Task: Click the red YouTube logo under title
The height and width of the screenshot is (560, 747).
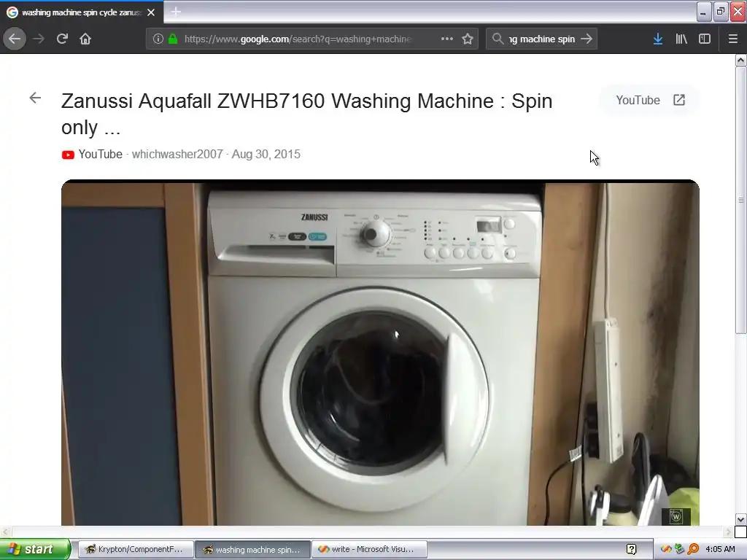Action: coord(68,155)
